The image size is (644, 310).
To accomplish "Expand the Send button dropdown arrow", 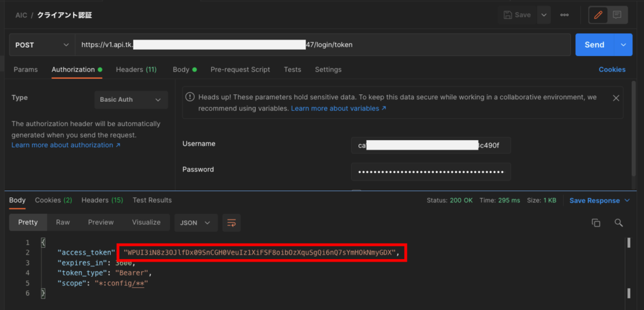I will click(623, 45).
